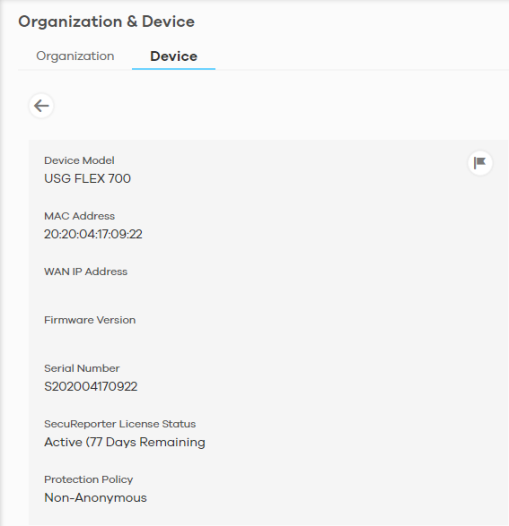Switch to the Organization tab
The width and height of the screenshot is (509, 526).
pyautogui.click(x=75, y=56)
